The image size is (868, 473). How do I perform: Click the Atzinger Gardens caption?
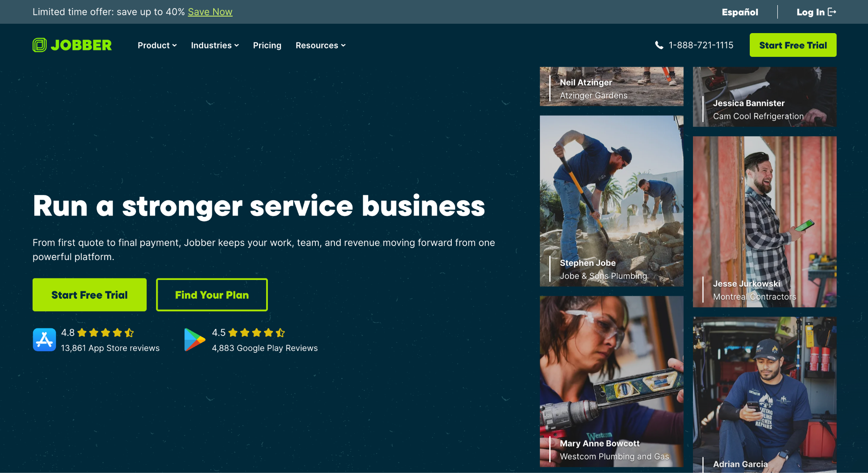[594, 95]
